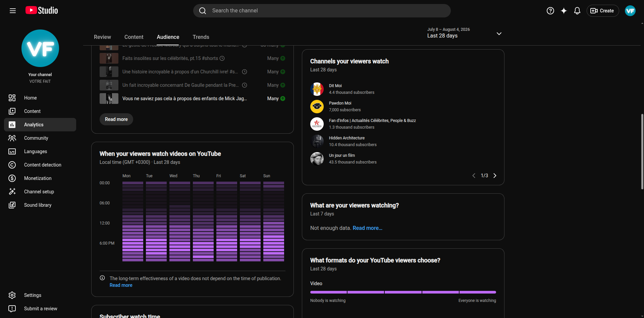This screenshot has width=644, height=318.
Task: Open the hamburger navigation menu
Action: tap(13, 11)
